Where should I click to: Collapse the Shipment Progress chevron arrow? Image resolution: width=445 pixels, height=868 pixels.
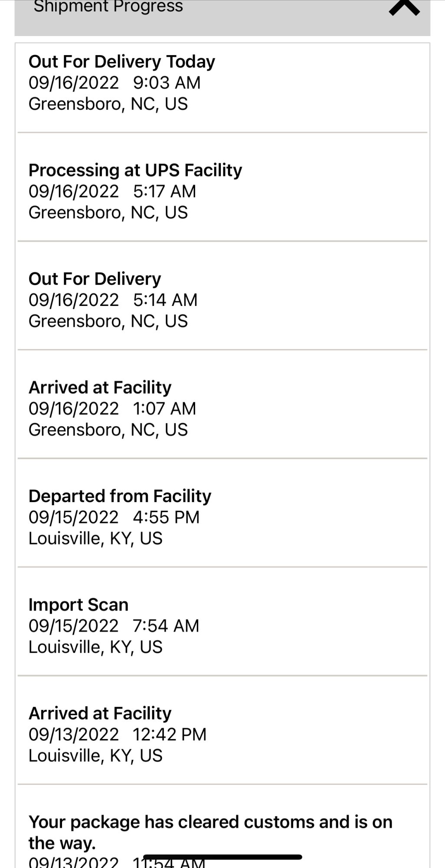point(404,7)
